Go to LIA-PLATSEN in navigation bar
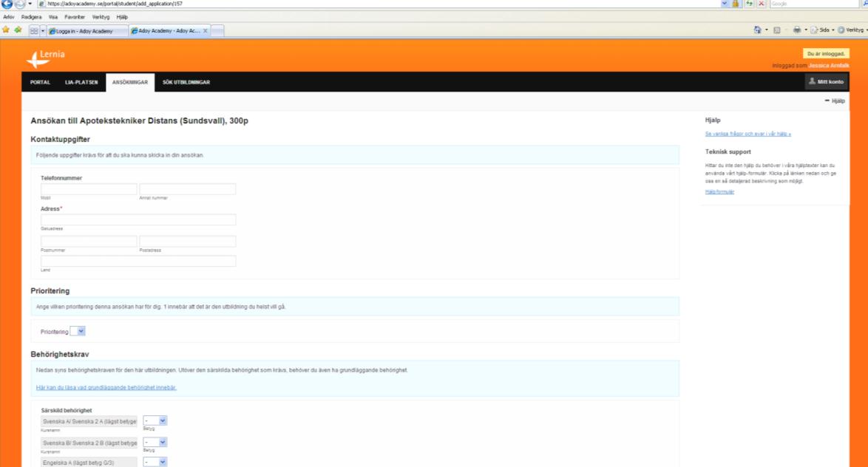Viewport: 868px width, 467px height. click(81, 82)
